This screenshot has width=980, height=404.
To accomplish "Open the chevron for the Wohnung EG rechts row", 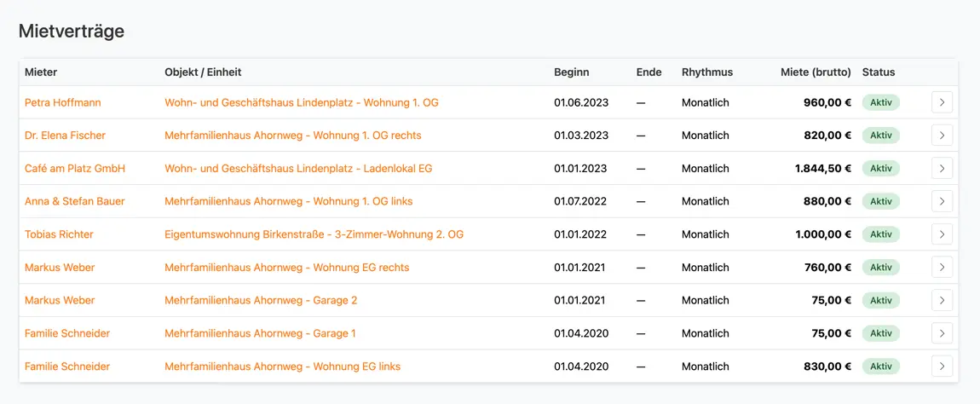I will pos(942,268).
